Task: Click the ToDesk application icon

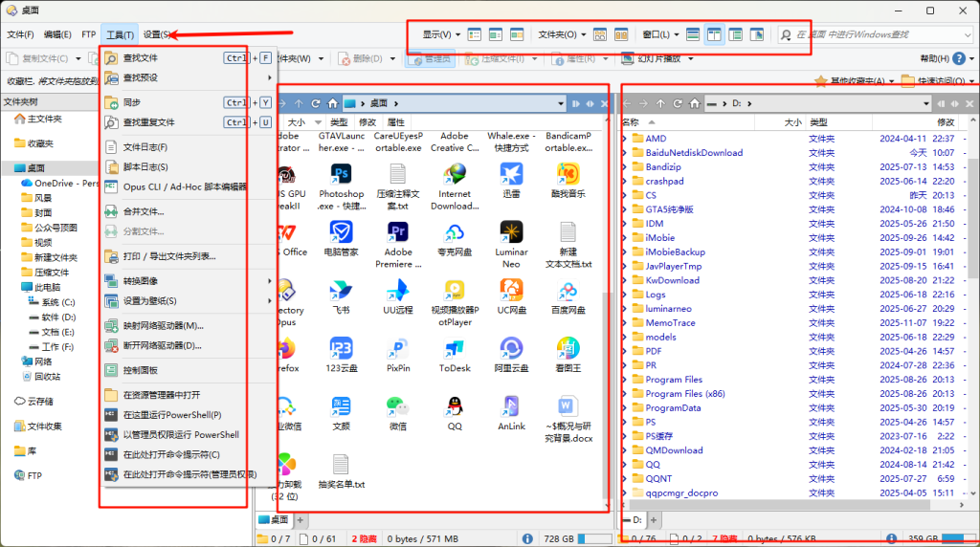Action: pos(455,348)
